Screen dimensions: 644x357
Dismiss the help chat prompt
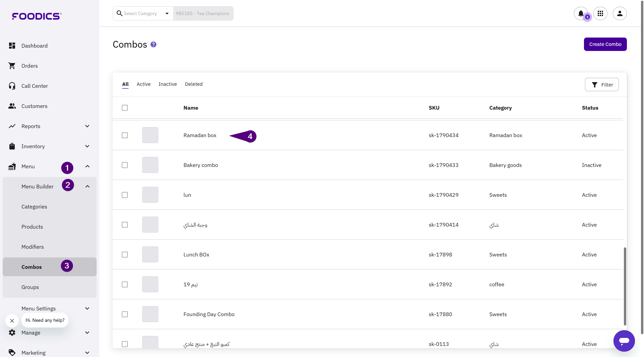[12, 321]
